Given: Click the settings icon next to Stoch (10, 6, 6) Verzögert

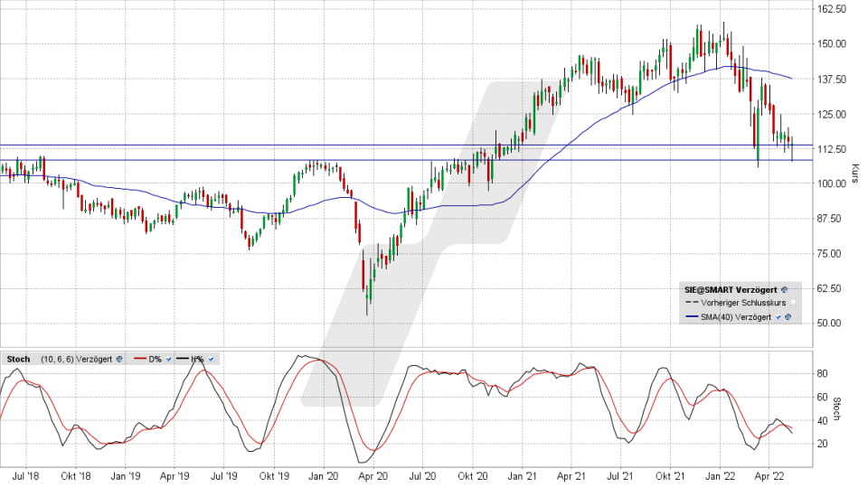Looking at the screenshot, I should (x=118, y=359).
